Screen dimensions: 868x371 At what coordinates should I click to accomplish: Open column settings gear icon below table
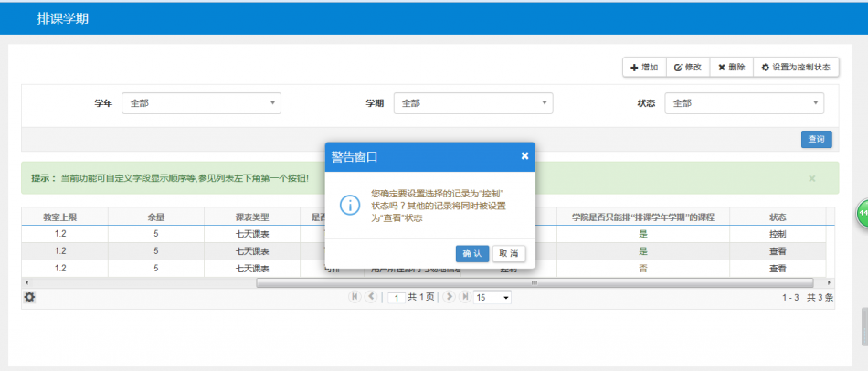pos(29,297)
